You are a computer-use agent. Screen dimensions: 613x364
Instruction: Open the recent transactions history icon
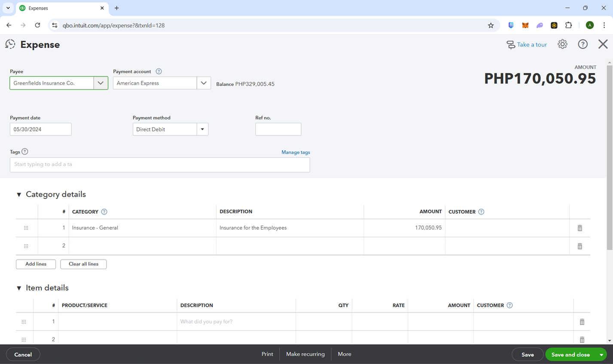pyautogui.click(x=10, y=44)
